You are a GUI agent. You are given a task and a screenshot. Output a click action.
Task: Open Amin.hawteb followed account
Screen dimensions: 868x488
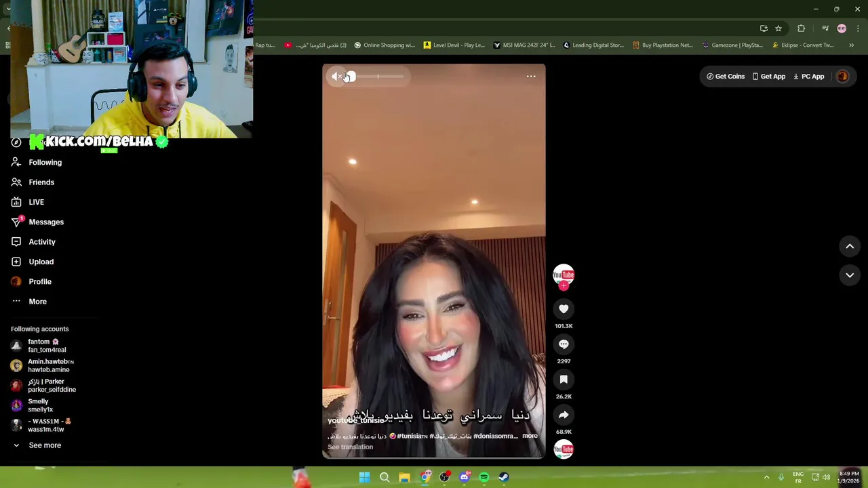tap(43, 366)
